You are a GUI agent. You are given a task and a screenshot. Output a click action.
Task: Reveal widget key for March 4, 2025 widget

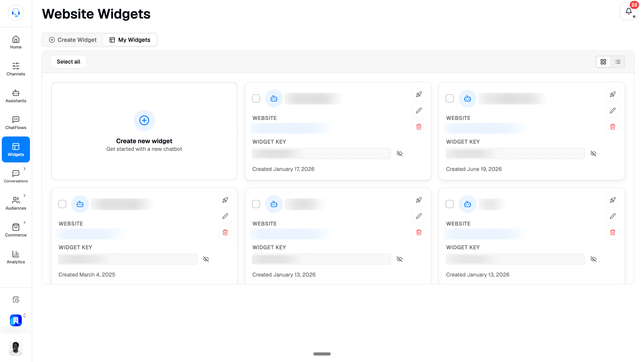click(206, 259)
